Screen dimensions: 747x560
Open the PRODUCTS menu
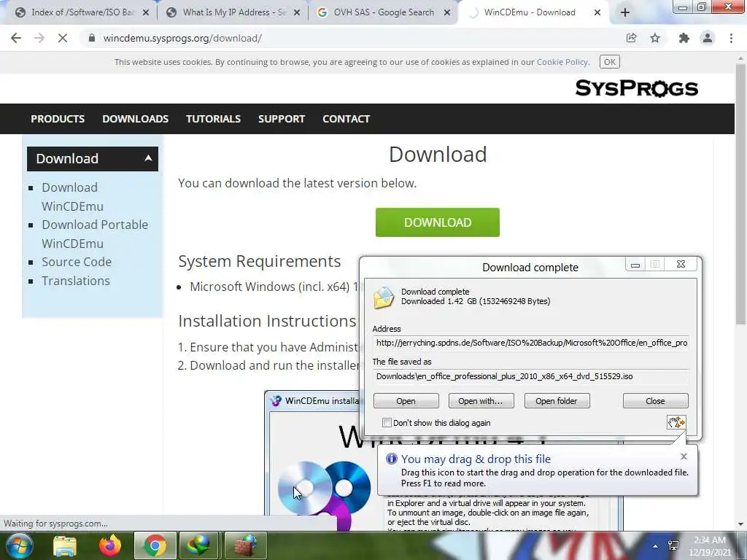pyautogui.click(x=58, y=119)
